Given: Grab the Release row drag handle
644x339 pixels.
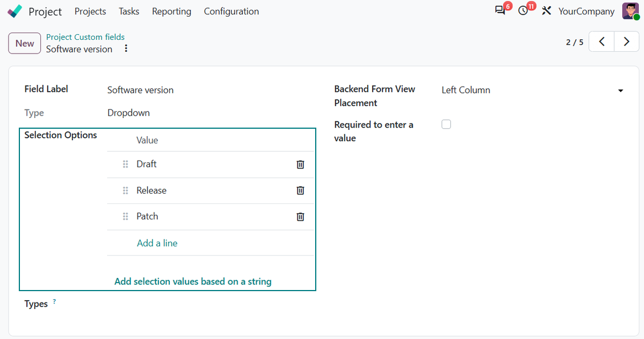Looking at the screenshot, I should point(125,190).
